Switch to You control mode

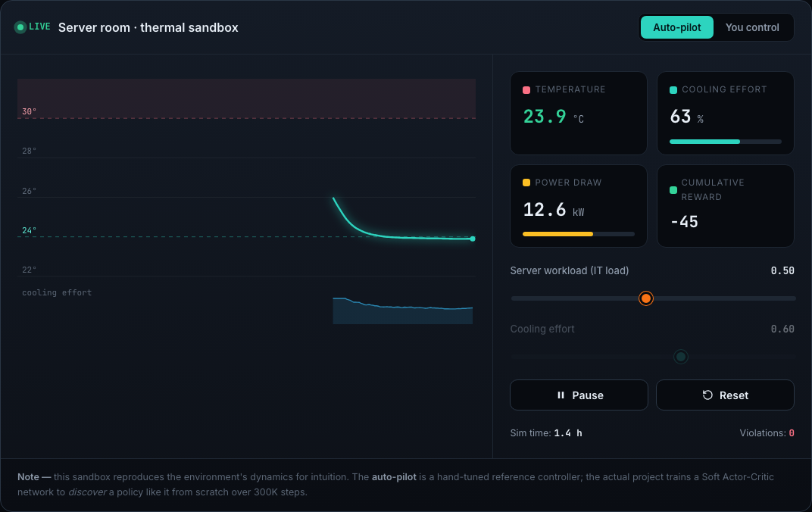click(752, 27)
